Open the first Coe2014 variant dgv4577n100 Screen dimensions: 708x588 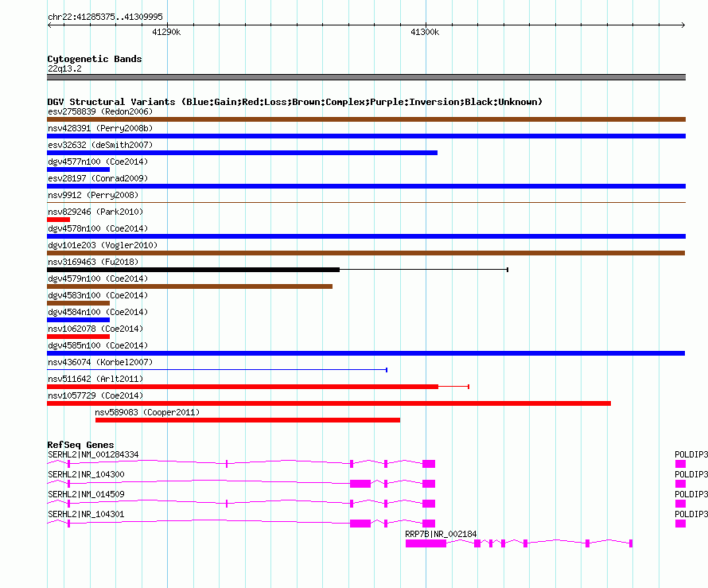[98, 162]
